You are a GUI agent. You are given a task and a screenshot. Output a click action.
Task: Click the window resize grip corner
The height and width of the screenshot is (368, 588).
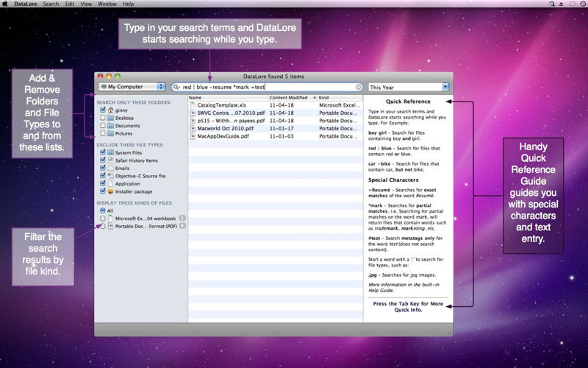[450, 333]
